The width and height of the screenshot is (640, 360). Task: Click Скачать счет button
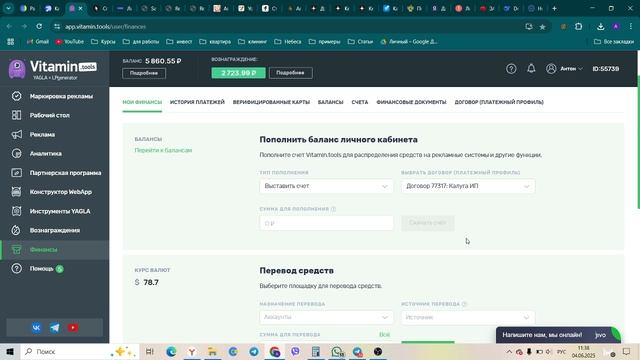coord(427,223)
